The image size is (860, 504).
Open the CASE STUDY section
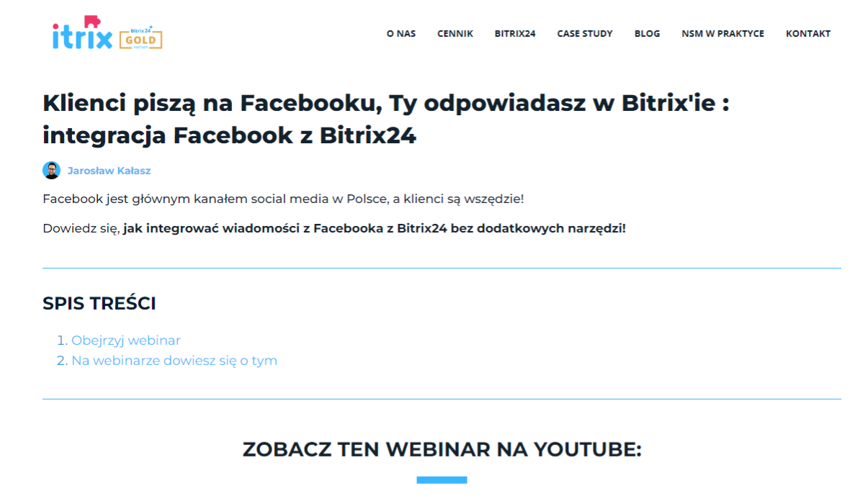(x=585, y=33)
